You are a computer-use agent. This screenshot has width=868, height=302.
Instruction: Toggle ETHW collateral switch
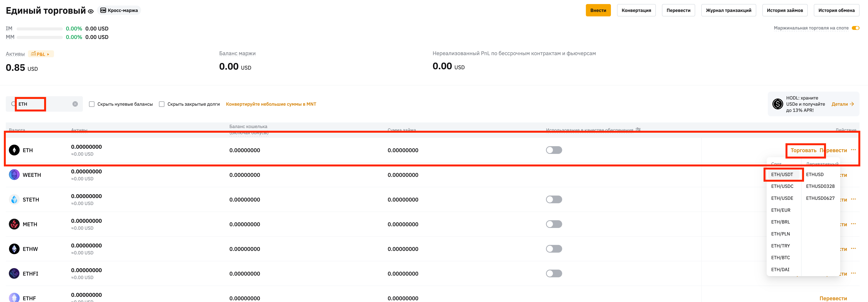coord(554,249)
